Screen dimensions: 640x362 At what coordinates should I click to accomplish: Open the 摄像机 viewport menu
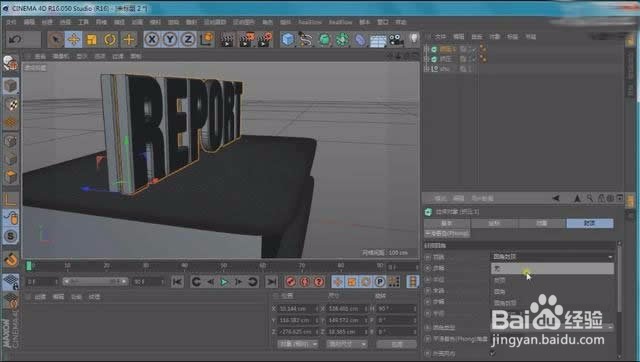(60, 56)
